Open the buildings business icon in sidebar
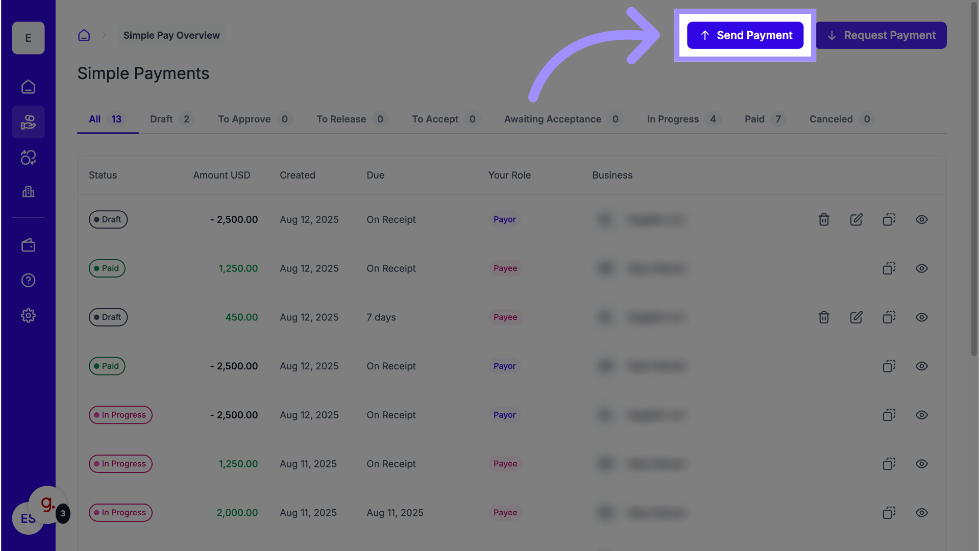Screen dimensions: 980x551 (28, 192)
